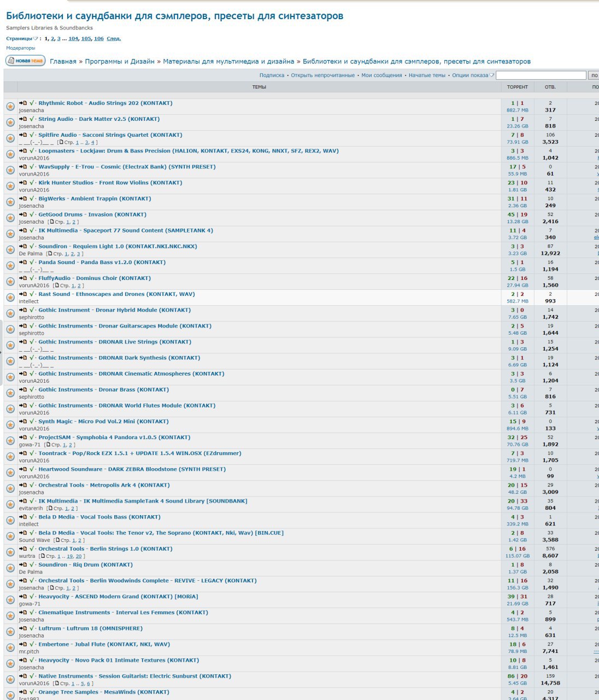Click the page icon in Orchestral Tools Berlin Strings row
Screen dimensions: 599x700
pyautogui.click(x=43, y=556)
